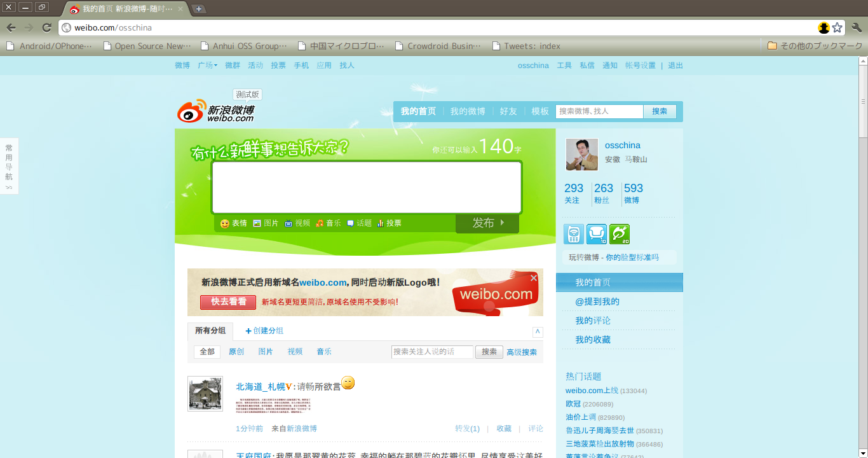Click 搜索 button for followed posts
The height and width of the screenshot is (458, 868).
tap(489, 352)
